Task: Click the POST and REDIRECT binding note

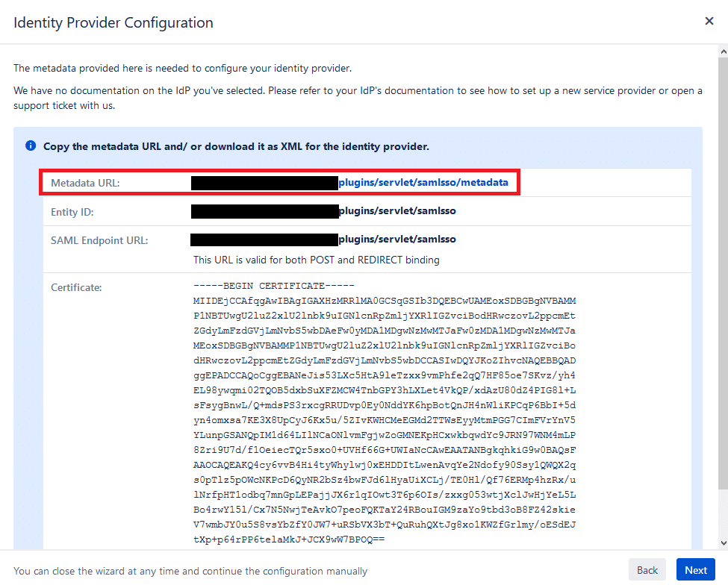Action: [317, 260]
